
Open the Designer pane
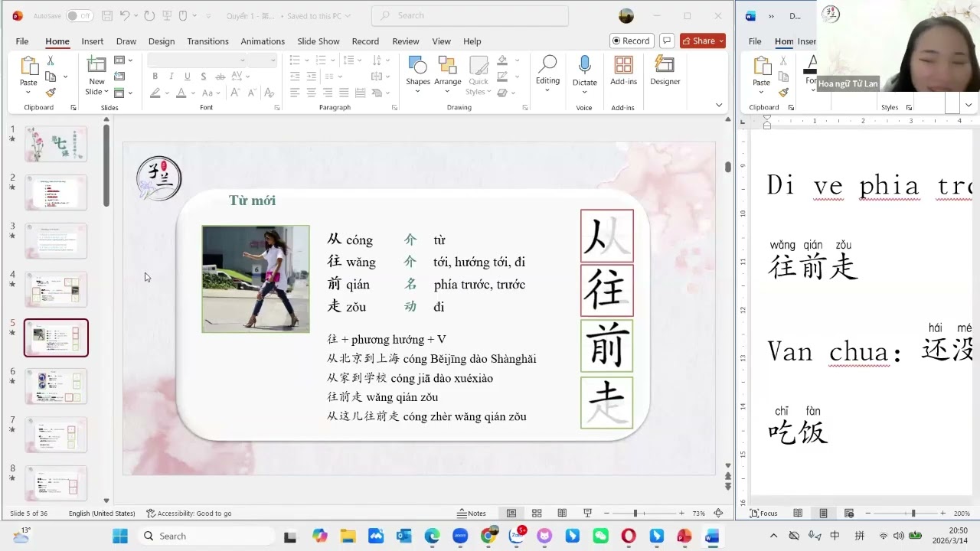665,70
